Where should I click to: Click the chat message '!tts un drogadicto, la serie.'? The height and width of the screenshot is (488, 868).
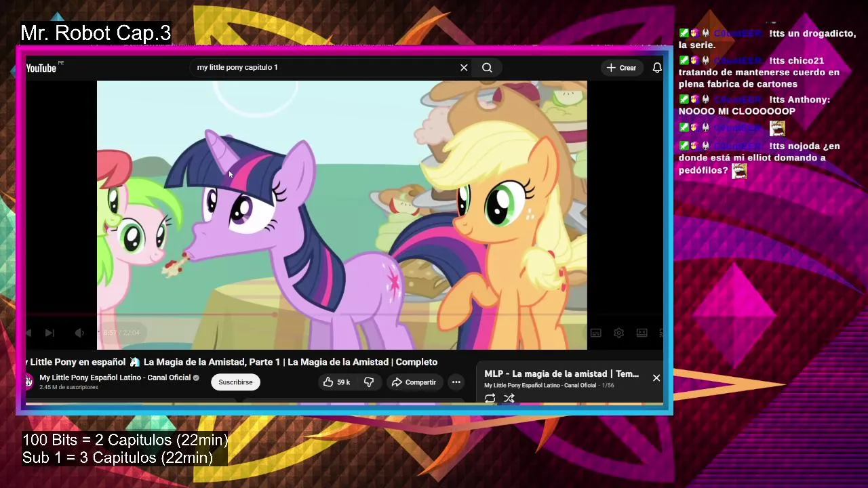pos(767,39)
